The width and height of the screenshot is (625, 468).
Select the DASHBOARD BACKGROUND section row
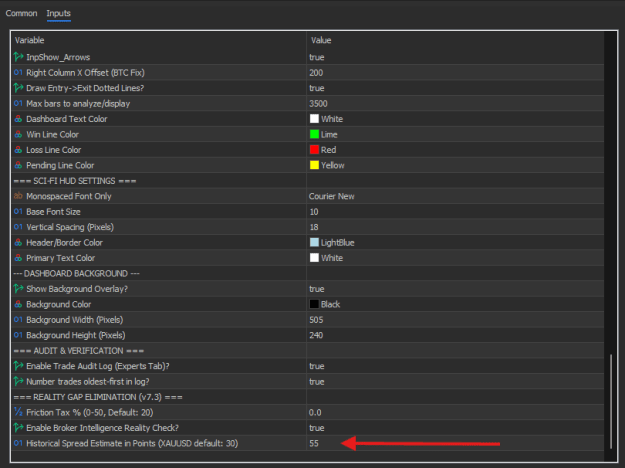coord(307,273)
